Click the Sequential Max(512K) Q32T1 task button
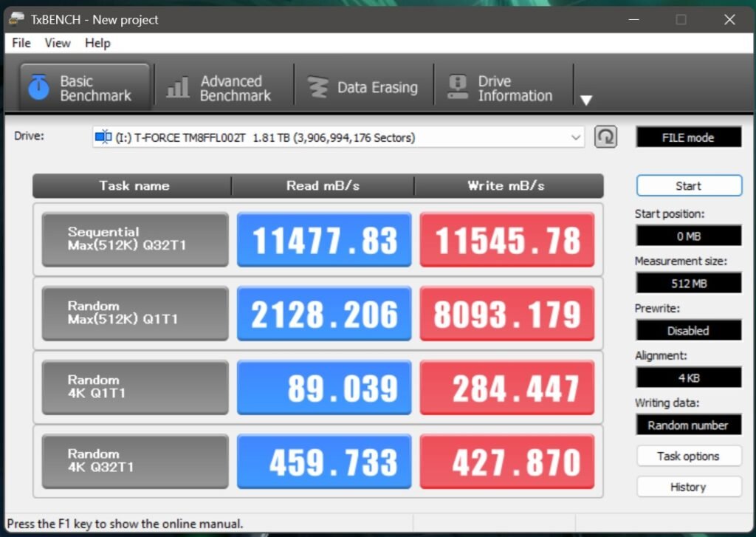The width and height of the screenshot is (756, 537). coord(135,239)
